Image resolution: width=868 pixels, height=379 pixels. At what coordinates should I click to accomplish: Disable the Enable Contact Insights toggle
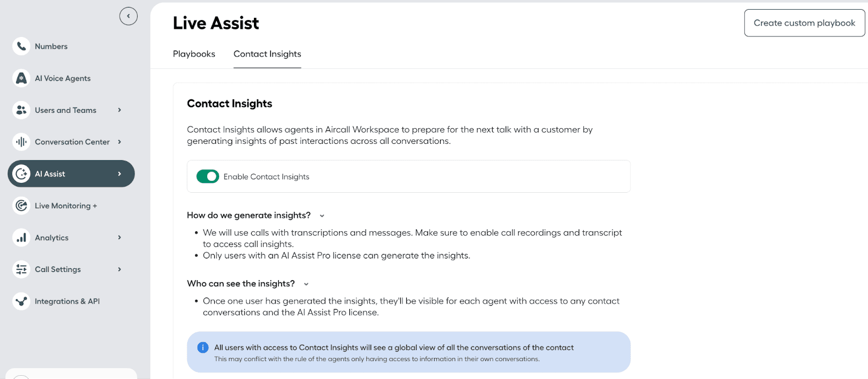[208, 176]
